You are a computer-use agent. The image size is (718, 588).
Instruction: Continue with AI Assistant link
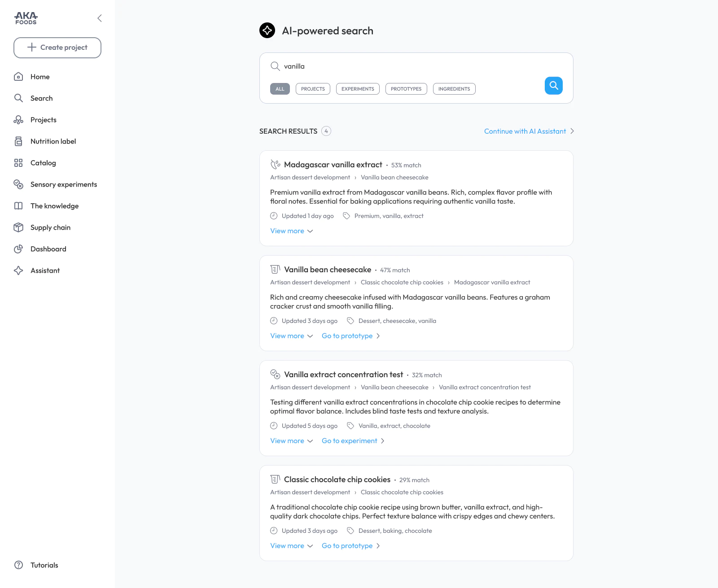point(529,131)
